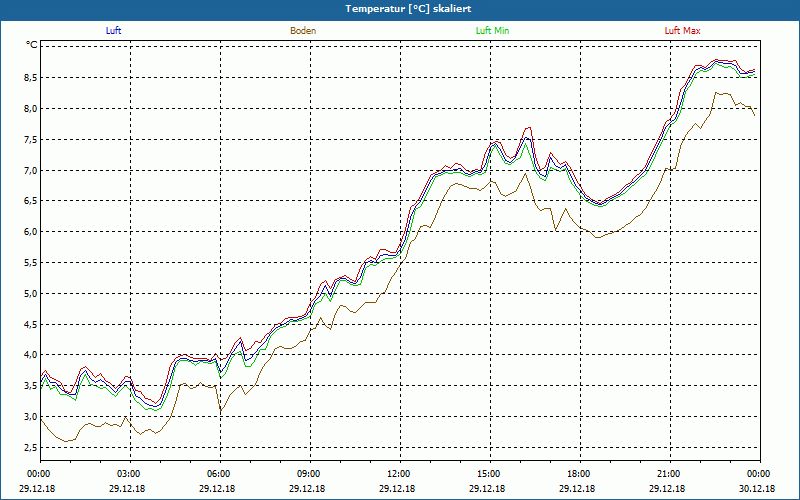Select the 21:00 time marker
Image resolution: width=800 pixels, height=500 pixels.
669,474
